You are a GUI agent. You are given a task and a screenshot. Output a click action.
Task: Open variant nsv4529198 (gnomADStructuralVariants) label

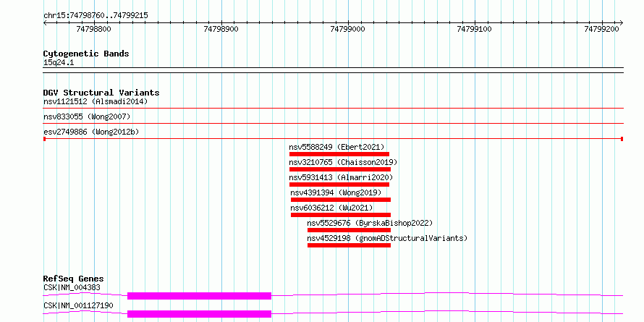point(387,238)
